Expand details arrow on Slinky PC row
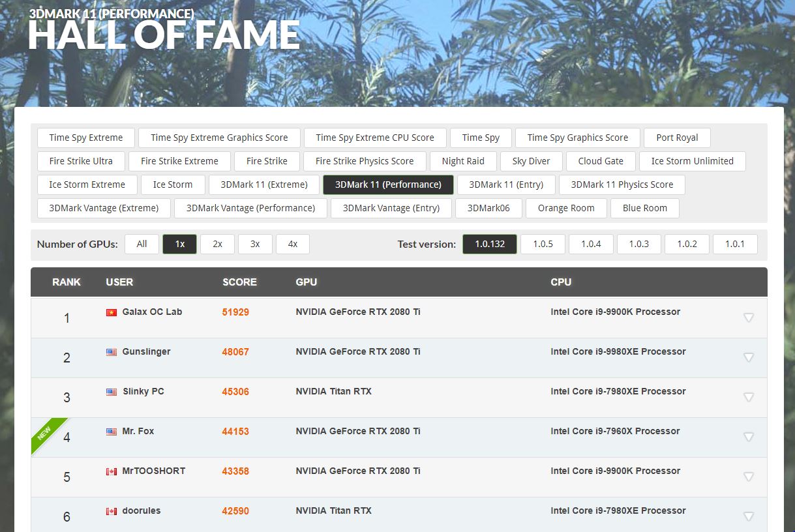The width and height of the screenshot is (795, 532). (x=749, y=397)
